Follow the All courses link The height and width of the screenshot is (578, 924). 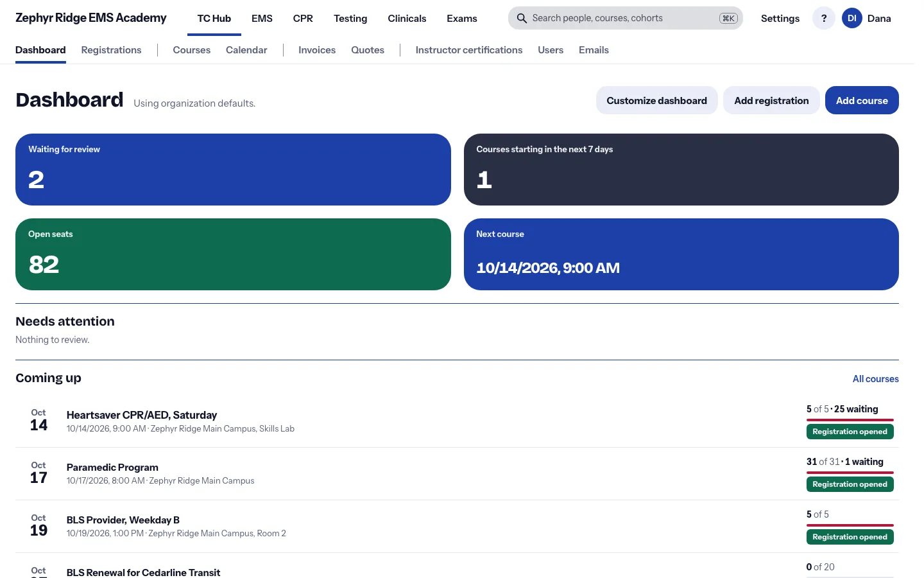(x=875, y=379)
